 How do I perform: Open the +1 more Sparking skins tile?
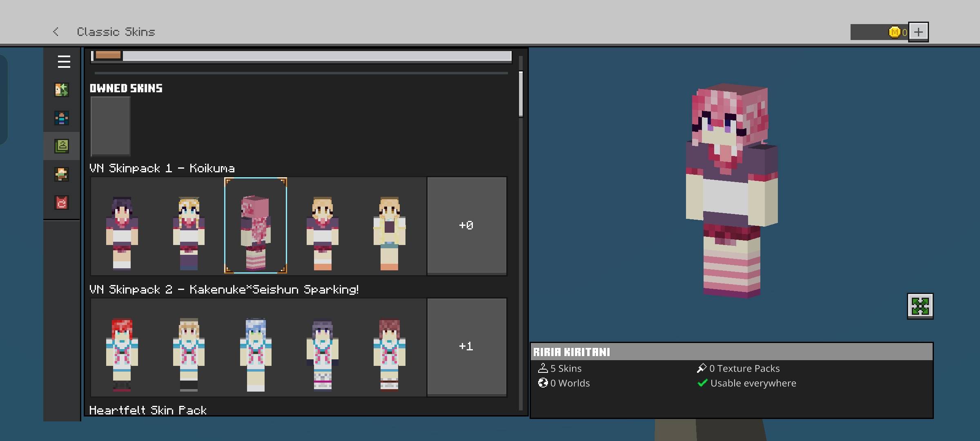[467, 347]
